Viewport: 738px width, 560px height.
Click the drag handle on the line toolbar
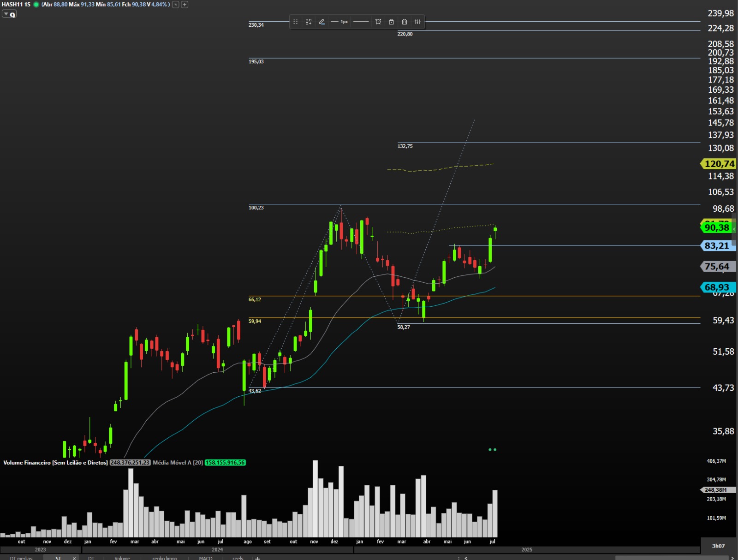295,22
